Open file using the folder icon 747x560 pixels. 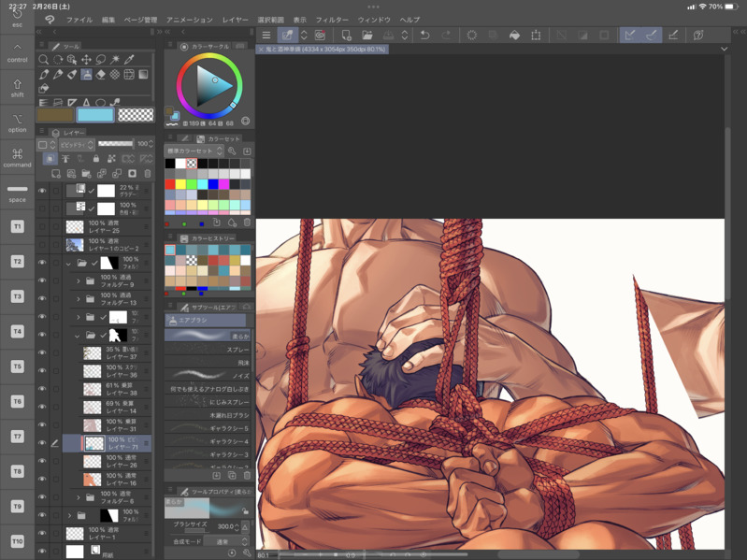pos(367,36)
